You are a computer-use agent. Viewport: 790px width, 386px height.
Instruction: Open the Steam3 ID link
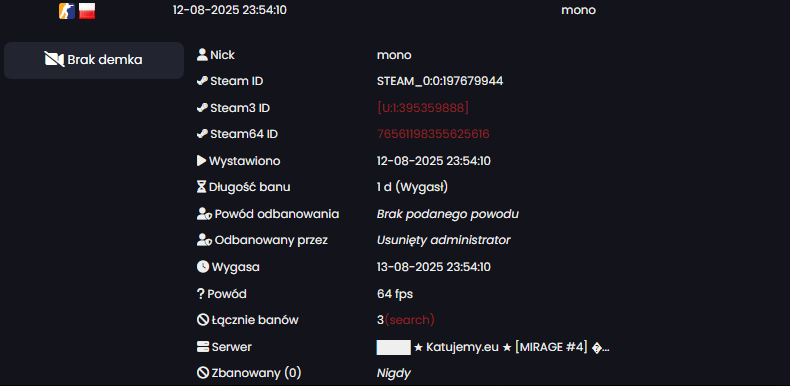[x=423, y=107]
